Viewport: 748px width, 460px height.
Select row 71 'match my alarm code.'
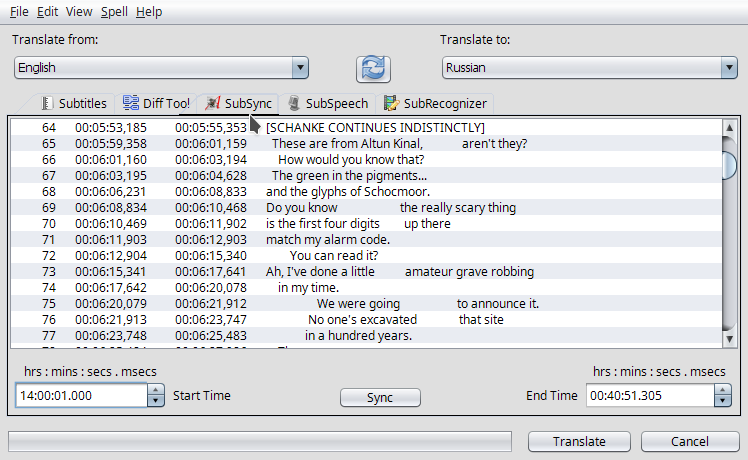[x=366, y=240]
